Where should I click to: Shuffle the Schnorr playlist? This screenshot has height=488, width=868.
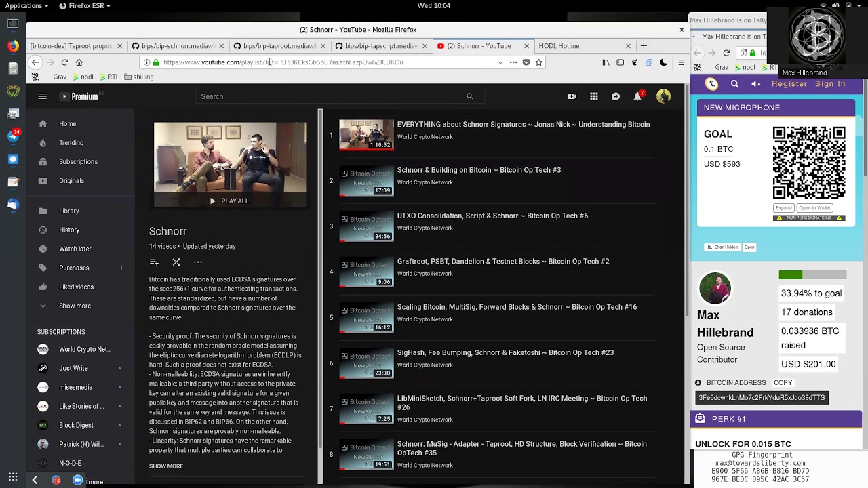click(x=176, y=262)
